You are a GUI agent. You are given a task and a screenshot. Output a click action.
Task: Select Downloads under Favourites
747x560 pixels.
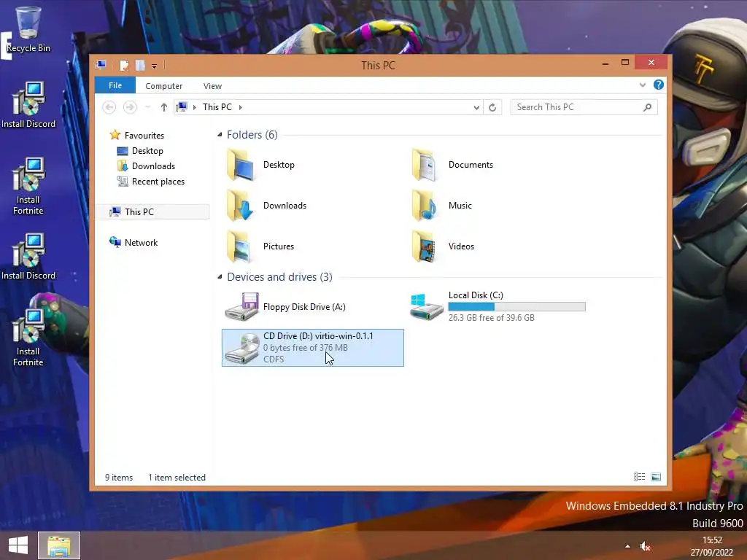click(146, 166)
